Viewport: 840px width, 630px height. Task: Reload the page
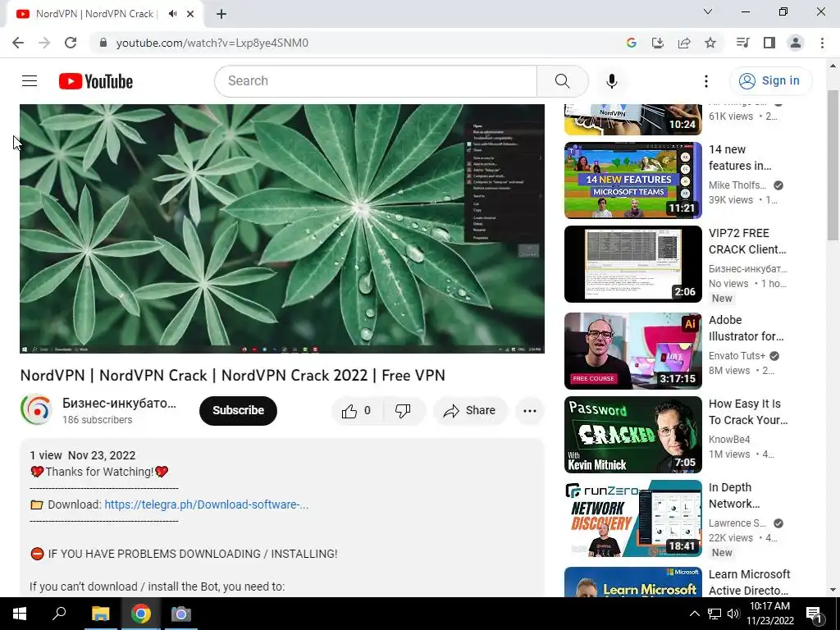pos(71,43)
